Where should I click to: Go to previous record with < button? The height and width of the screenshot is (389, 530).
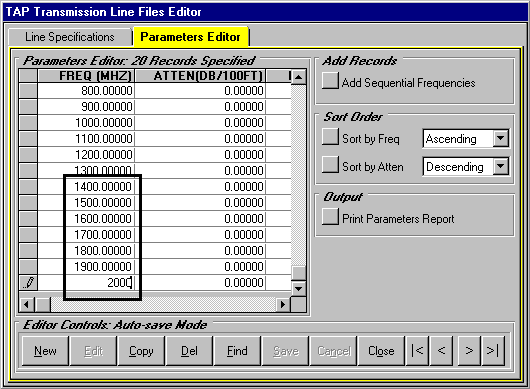coord(441,351)
